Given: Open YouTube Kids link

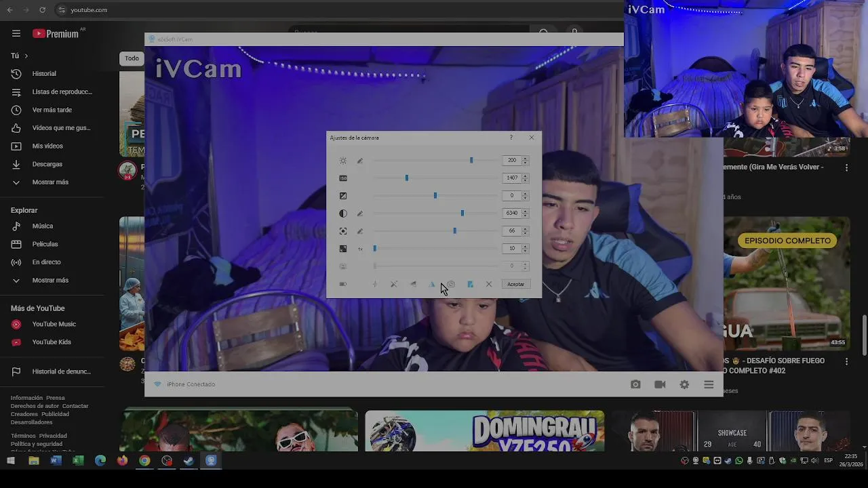Looking at the screenshot, I should point(52,342).
